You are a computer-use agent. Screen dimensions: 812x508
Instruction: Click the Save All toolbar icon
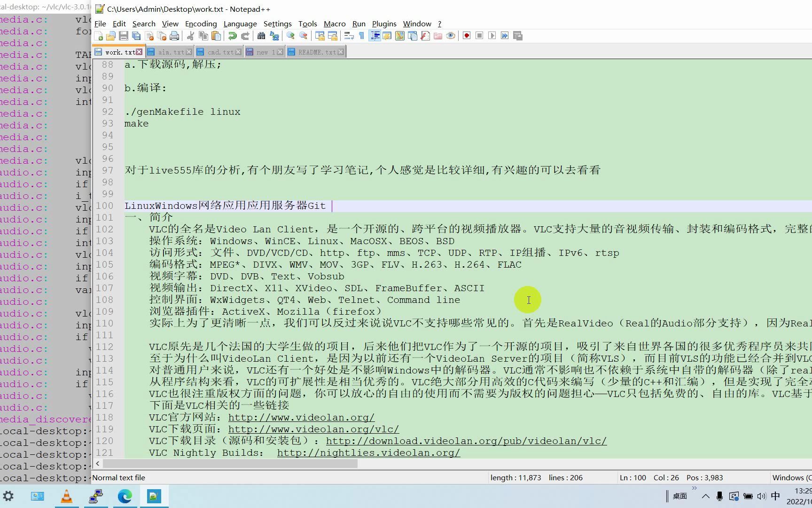136,36
